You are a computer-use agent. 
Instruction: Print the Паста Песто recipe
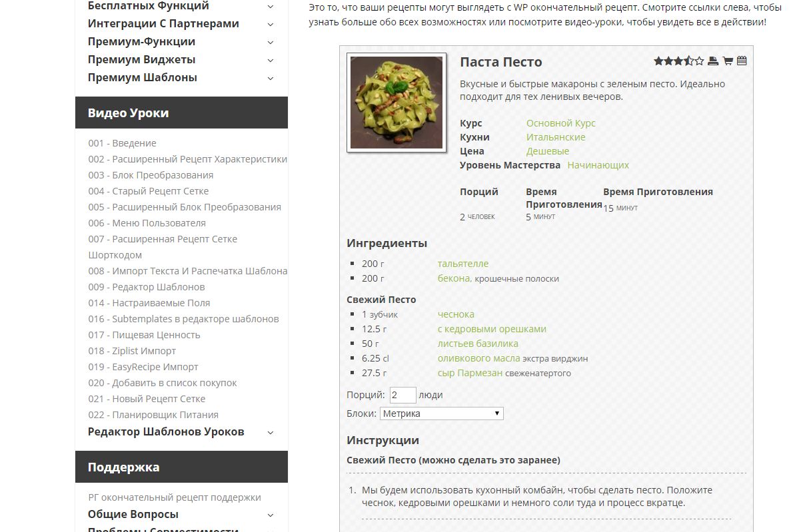pyautogui.click(x=713, y=61)
